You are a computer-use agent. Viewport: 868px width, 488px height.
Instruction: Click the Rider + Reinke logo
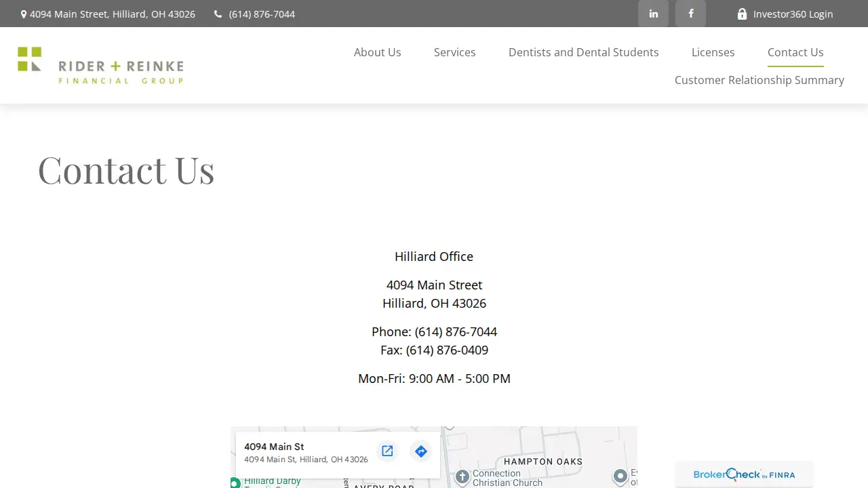[x=100, y=65]
